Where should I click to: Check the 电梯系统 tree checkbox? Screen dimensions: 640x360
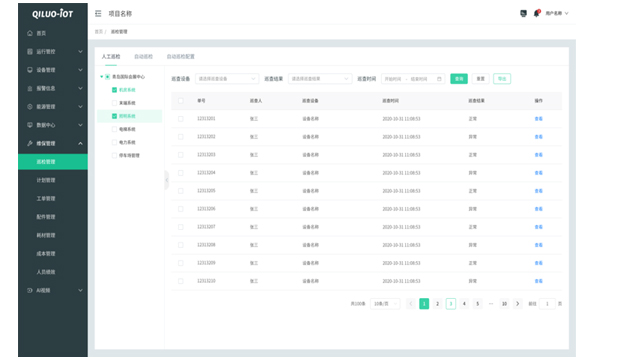(x=114, y=129)
